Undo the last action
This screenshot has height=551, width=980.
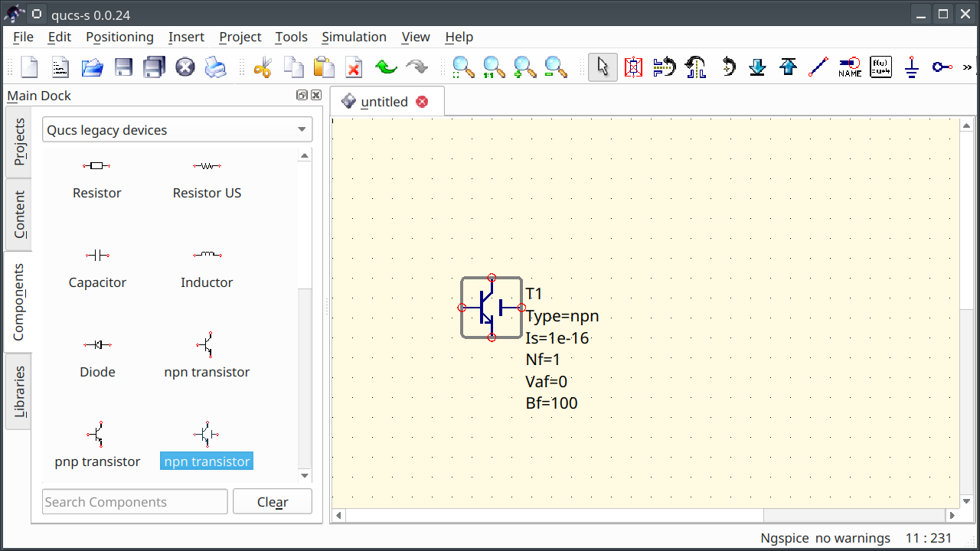[386, 67]
